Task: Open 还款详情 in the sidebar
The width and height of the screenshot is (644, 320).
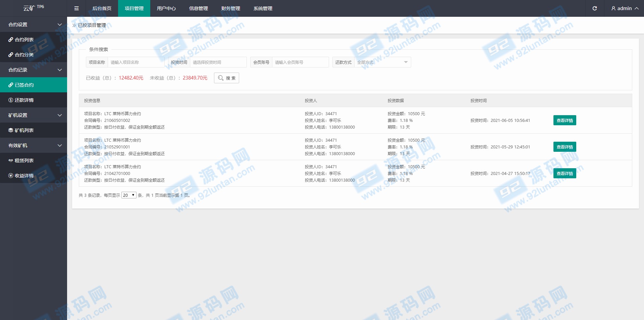Action: [x=34, y=100]
